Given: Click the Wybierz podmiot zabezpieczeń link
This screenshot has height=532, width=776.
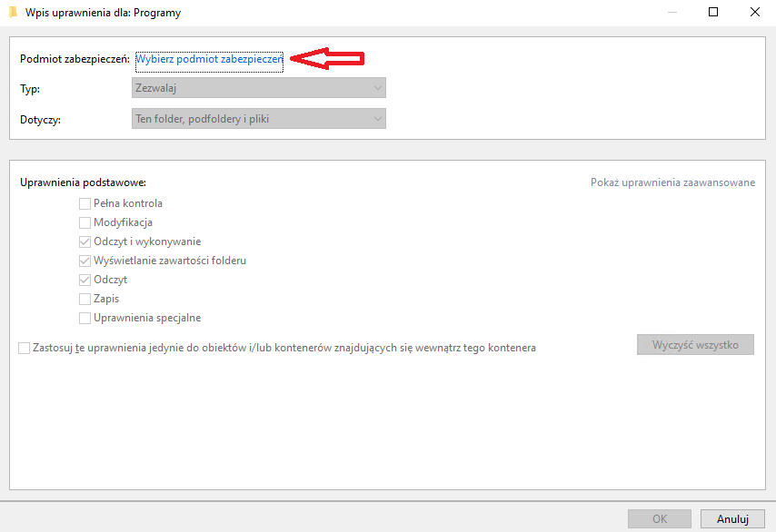Looking at the screenshot, I should pos(209,60).
